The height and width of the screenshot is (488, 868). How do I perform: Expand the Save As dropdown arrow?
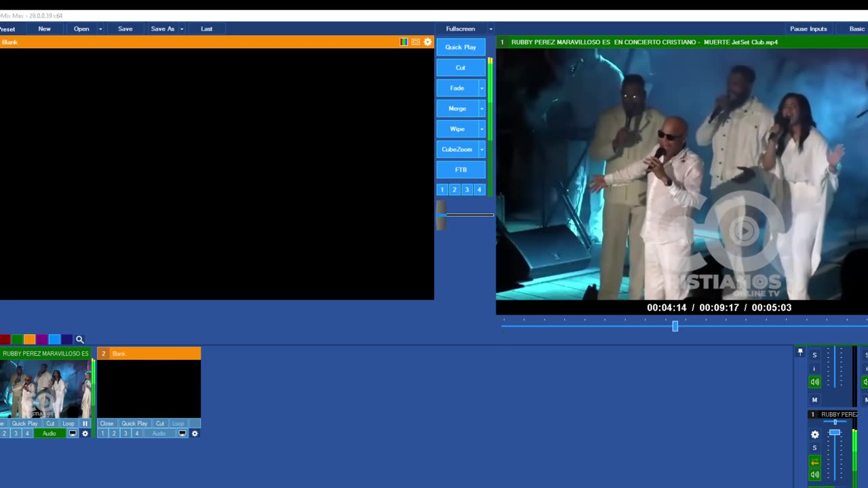click(x=182, y=29)
